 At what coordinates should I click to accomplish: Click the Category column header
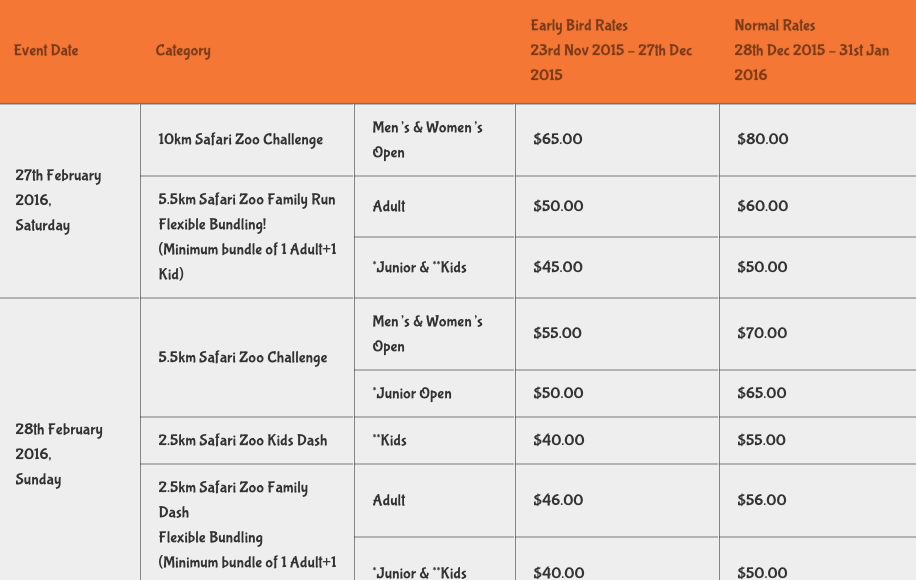coord(183,51)
